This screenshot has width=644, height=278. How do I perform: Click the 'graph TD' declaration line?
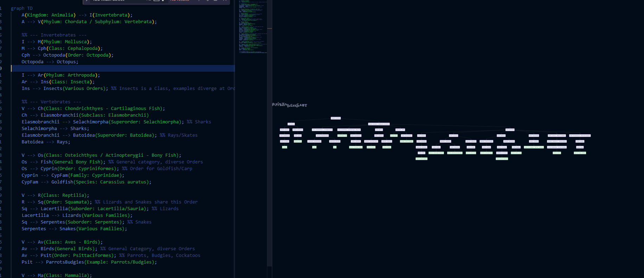click(x=21, y=8)
